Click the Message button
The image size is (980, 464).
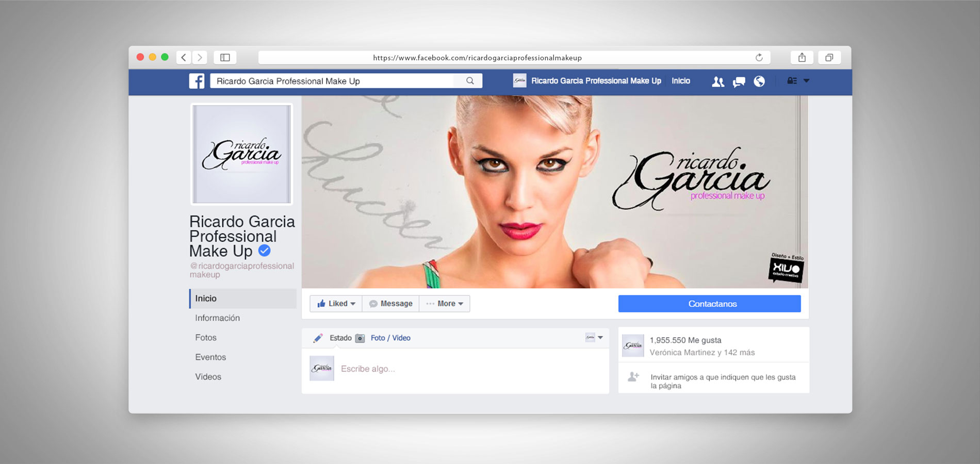[390, 304]
